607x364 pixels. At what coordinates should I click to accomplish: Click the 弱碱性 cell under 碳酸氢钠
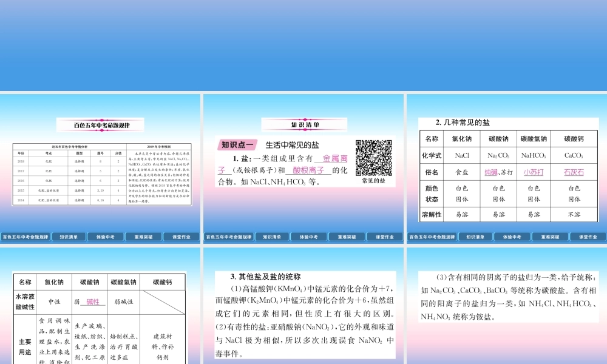(123, 302)
